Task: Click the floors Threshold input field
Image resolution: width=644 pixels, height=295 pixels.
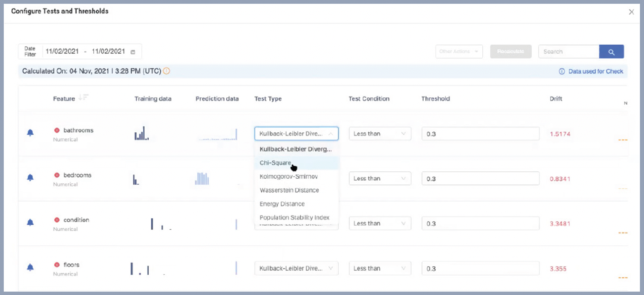Action: coord(480,269)
